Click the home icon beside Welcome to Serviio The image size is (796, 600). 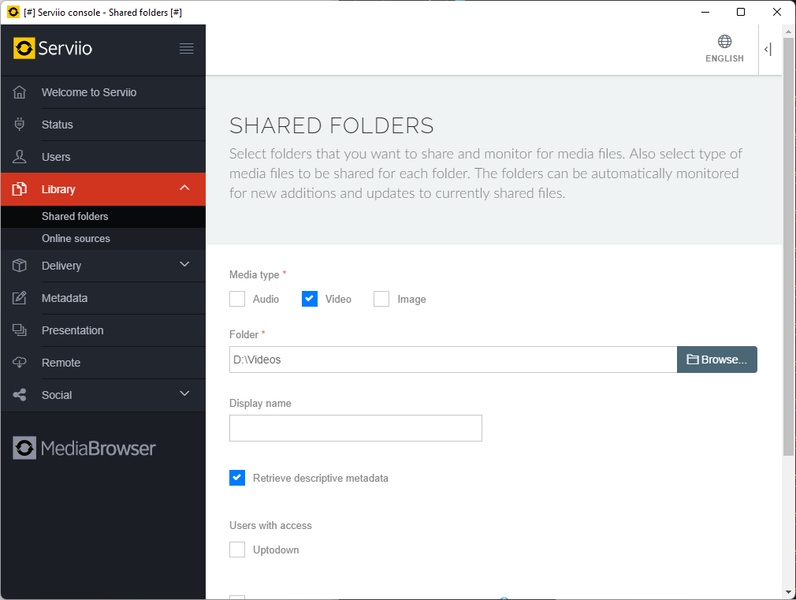(19, 92)
